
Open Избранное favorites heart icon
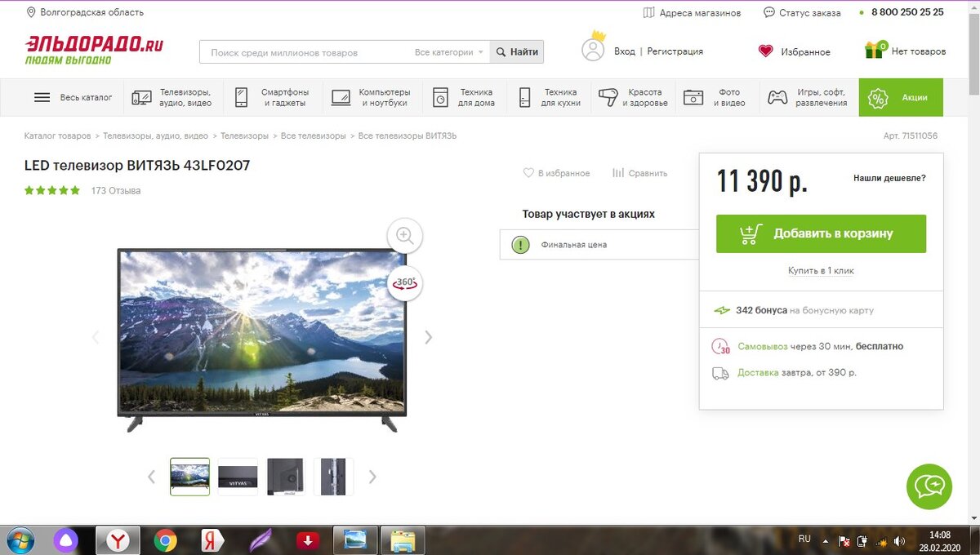pos(765,51)
